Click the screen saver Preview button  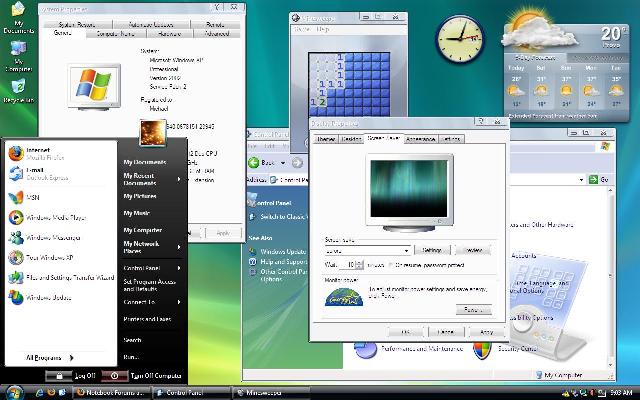[x=473, y=250]
